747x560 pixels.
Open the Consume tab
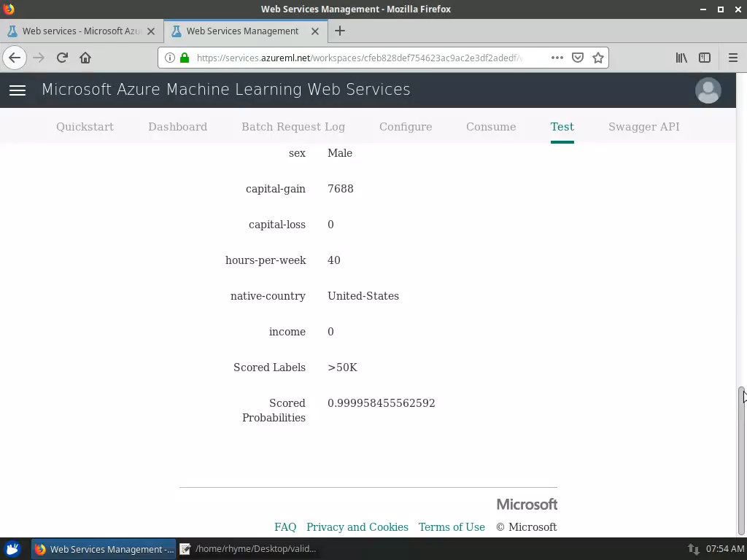(x=491, y=127)
